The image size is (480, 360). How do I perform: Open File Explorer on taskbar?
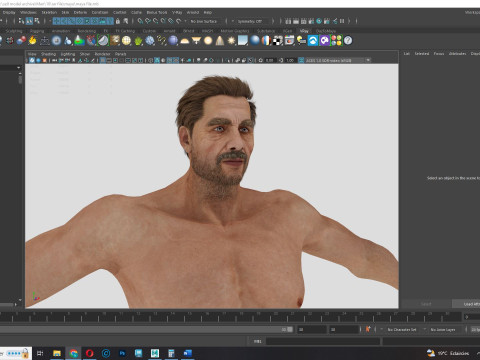pyautogui.click(x=57, y=353)
